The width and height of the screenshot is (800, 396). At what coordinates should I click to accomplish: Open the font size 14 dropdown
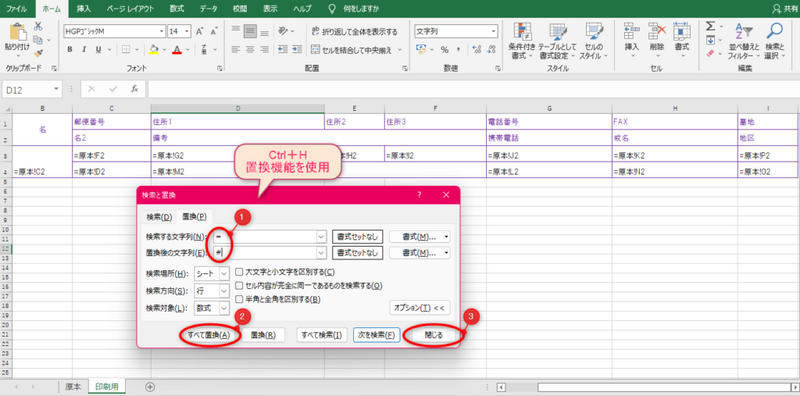tap(187, 31)
